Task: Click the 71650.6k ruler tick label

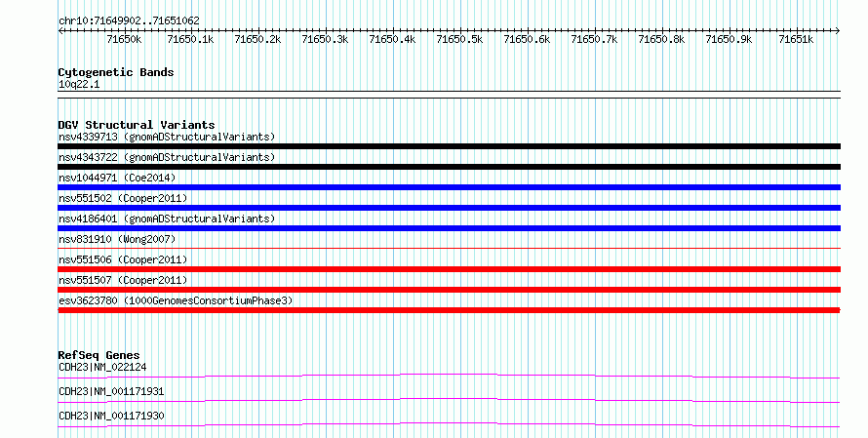Action: coord(527,39)
